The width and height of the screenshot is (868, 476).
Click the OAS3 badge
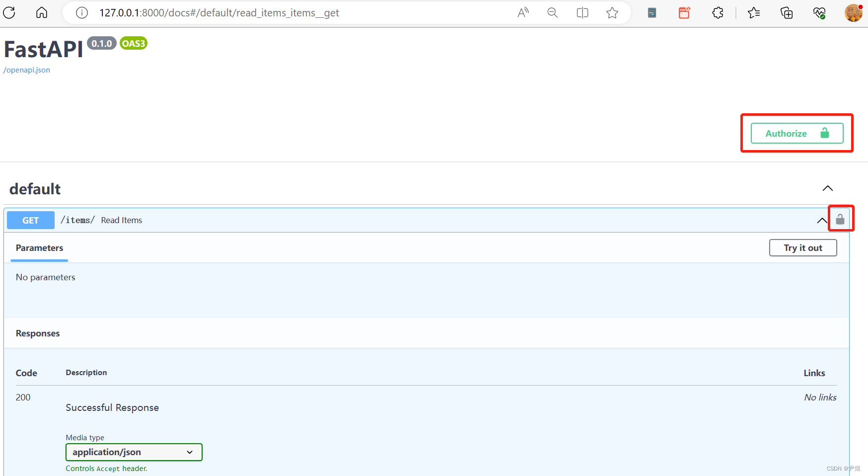[x=134, y=43]
